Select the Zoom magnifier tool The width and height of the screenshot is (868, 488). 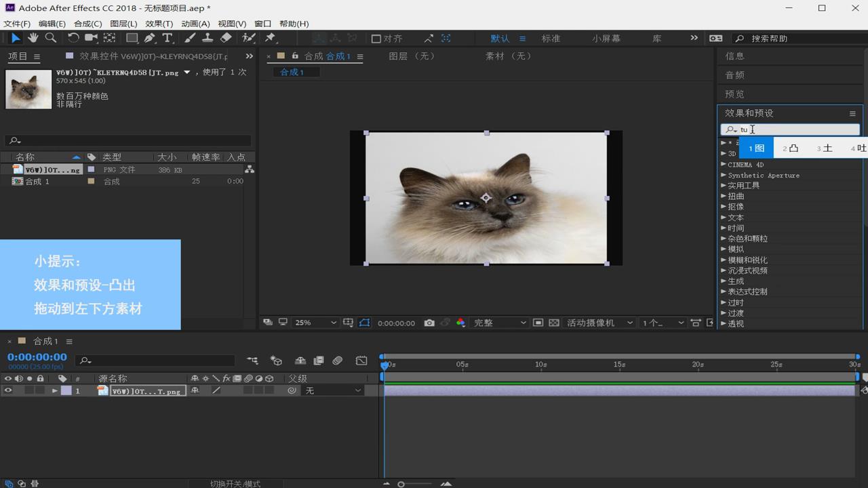(x=50, y=38)
